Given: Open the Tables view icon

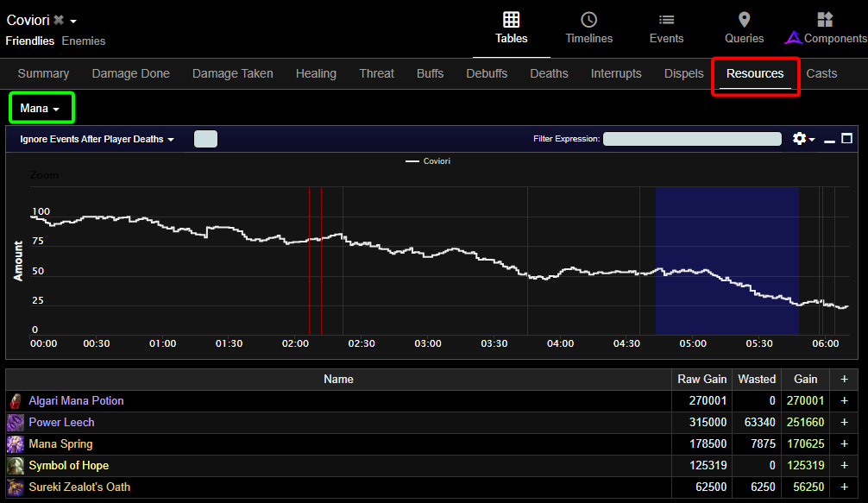Looking at the screenshot, I should (x=511, y=20).
